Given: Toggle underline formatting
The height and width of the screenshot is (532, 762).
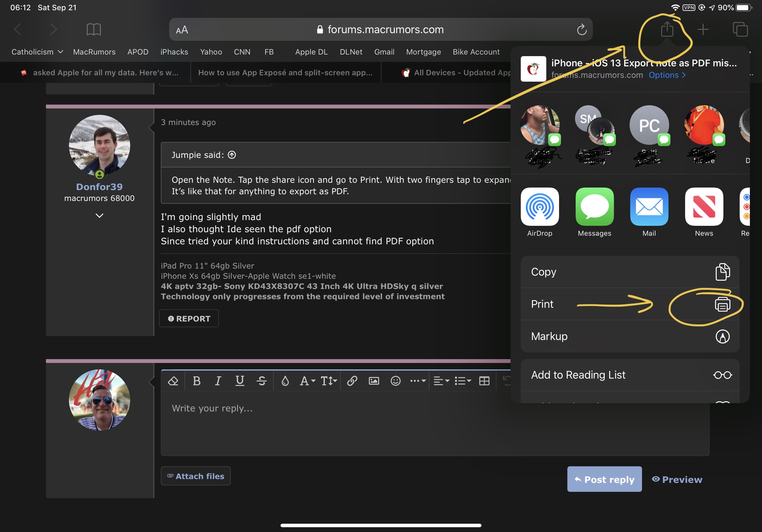Looking at the screenshot, I should click(x=240, y=381).
